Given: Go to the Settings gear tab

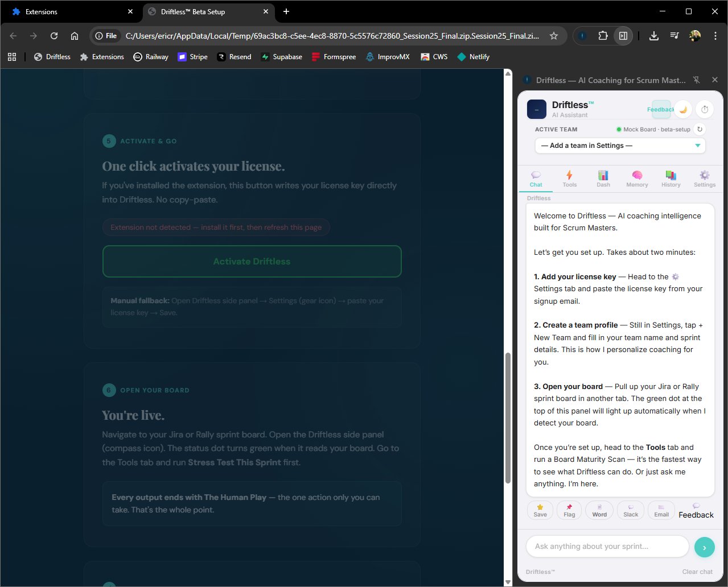Looking at the screenshot, I should tap(704, 179).
